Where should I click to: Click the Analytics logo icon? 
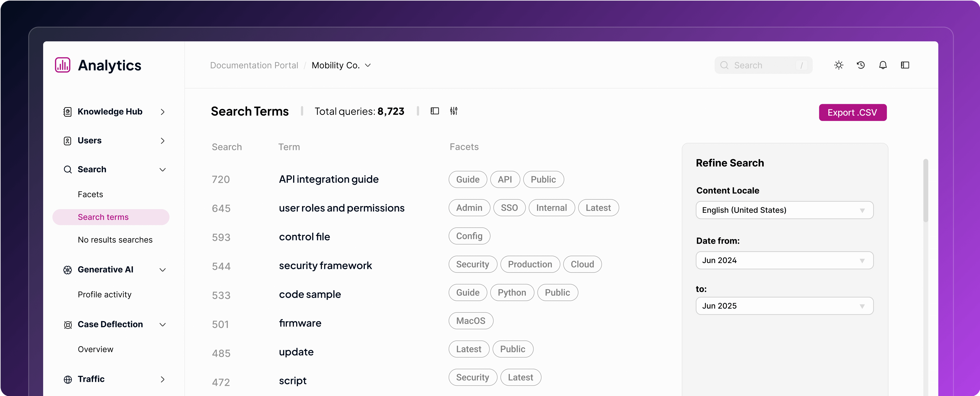point(63,65)
